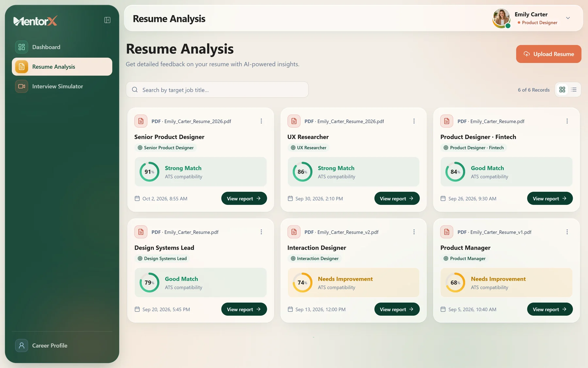Image resolution: width=588 pixels, height=368 pixels.
Task: Open options menu for Product Designer · Fintech card
Action: click(567, 121)
